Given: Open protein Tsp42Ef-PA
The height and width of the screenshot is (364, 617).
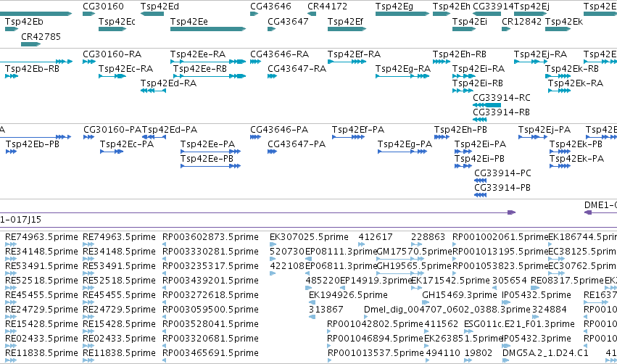Looking at the screenshot, I should pos(358,130).
